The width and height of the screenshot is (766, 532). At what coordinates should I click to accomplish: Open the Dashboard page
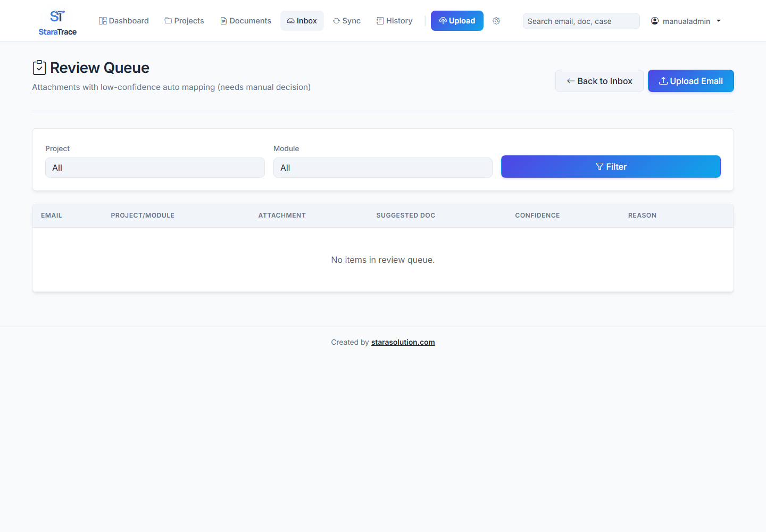click(124, 21)
